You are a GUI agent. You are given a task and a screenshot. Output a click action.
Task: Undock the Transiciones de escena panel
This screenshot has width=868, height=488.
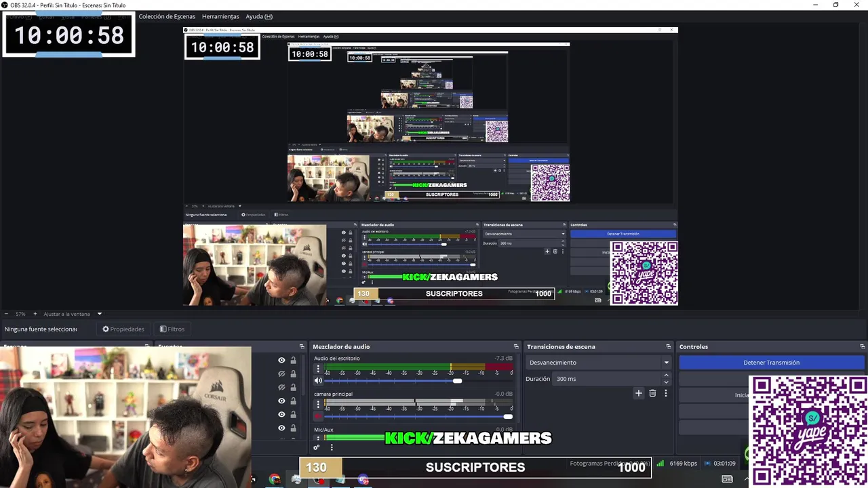click(669, 347)
